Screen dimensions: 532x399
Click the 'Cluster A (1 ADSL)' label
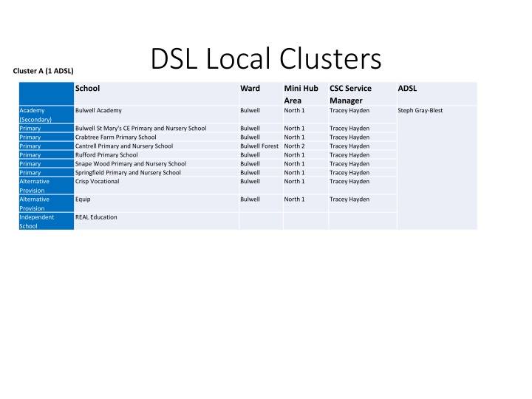pos(43,71)
